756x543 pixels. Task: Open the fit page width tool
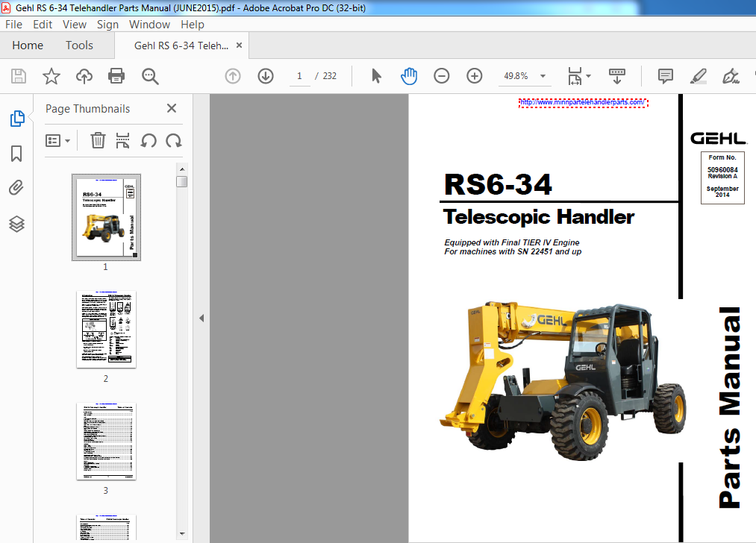click(x=575, y=76)
